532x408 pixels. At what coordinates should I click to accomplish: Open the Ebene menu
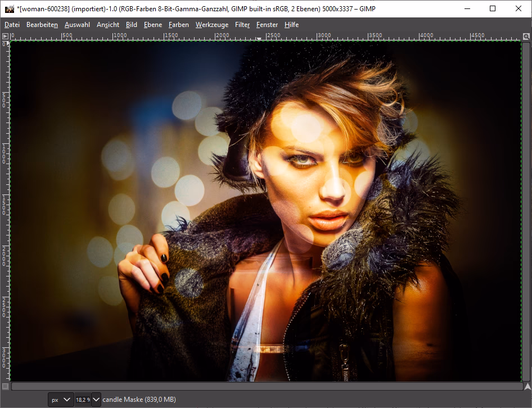152,24
